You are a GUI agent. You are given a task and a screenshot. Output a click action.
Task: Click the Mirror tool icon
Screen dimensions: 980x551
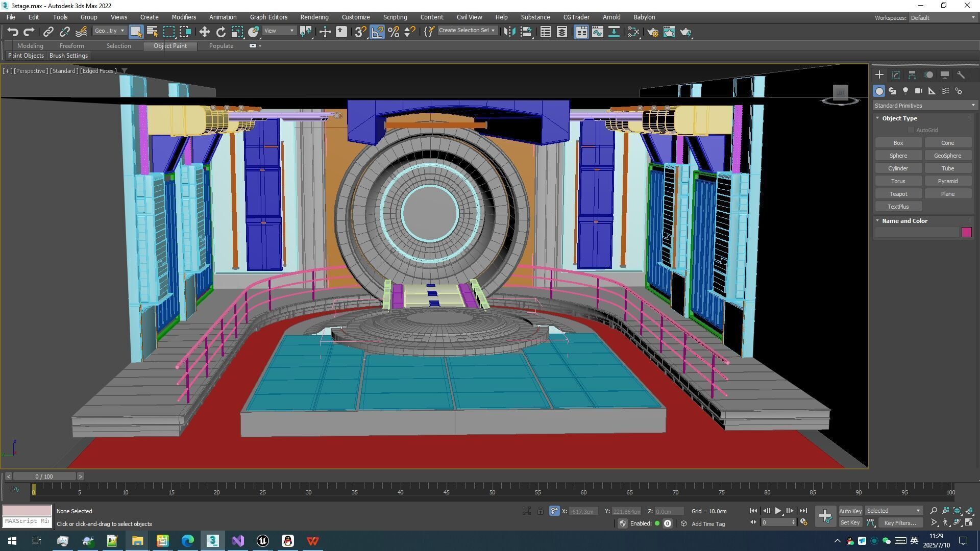tap(509, 32)
